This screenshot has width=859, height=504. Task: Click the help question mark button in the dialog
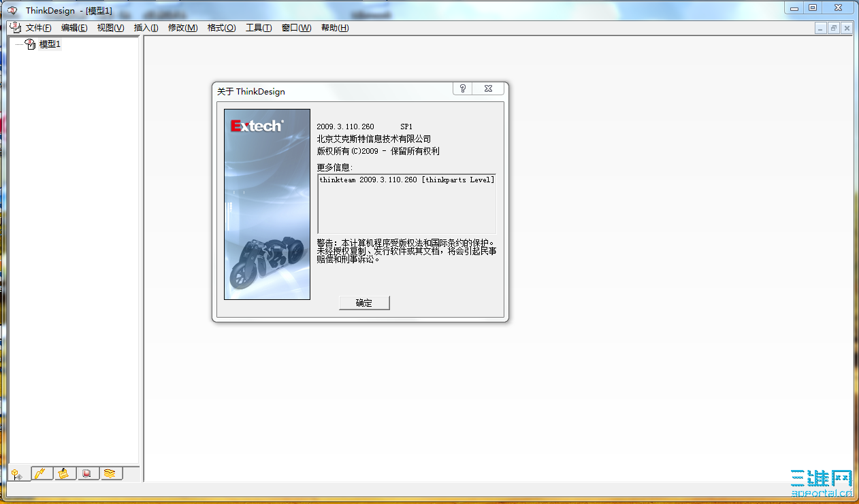pos(463,88)
